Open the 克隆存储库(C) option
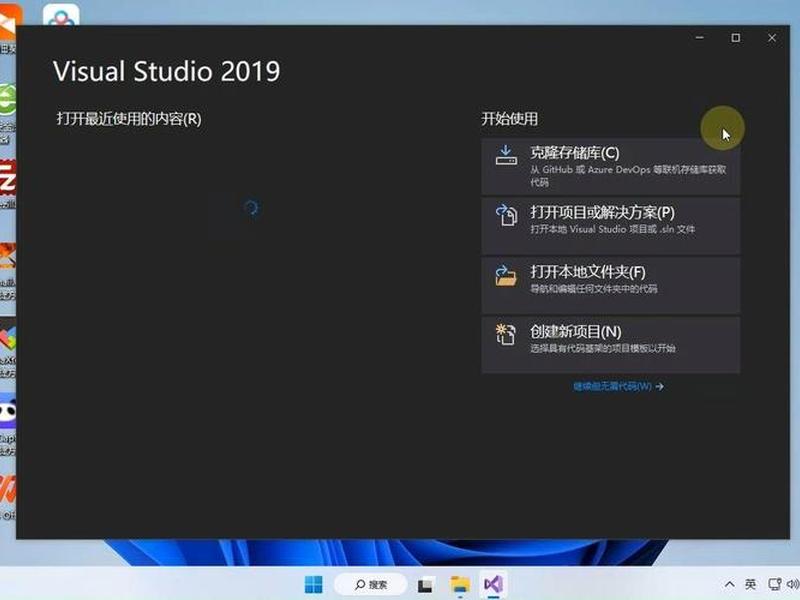The height and width of the screenshot is (600, 800). (611, 166)
